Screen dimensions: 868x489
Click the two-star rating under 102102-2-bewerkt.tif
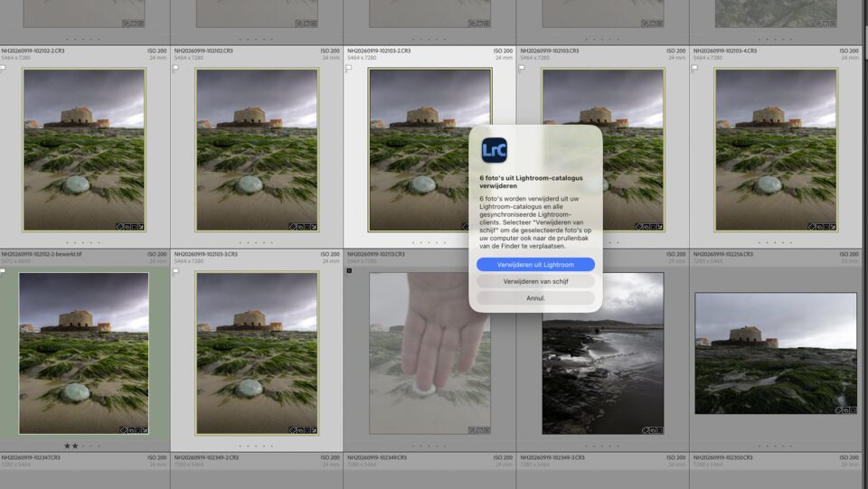[71, 446]
